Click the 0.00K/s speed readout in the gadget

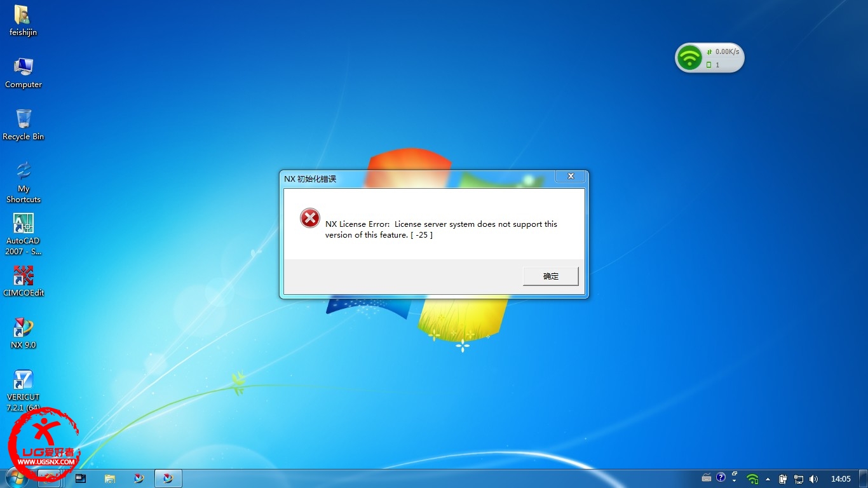click(727, 51)
